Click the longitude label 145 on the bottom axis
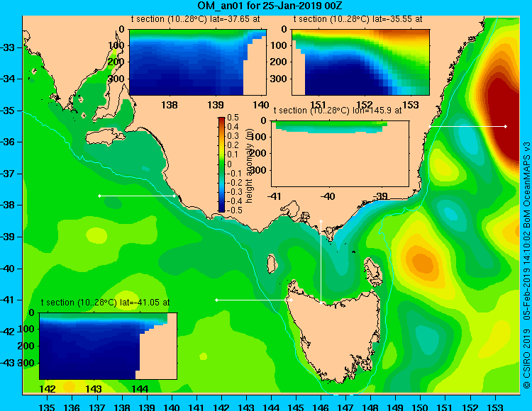The height and width of the screenshot is (411, 532). 296,407
